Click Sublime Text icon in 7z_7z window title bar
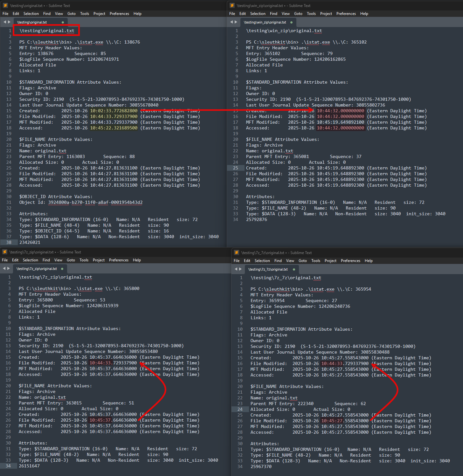The image size is (463, 476). (x=236, y=252)
